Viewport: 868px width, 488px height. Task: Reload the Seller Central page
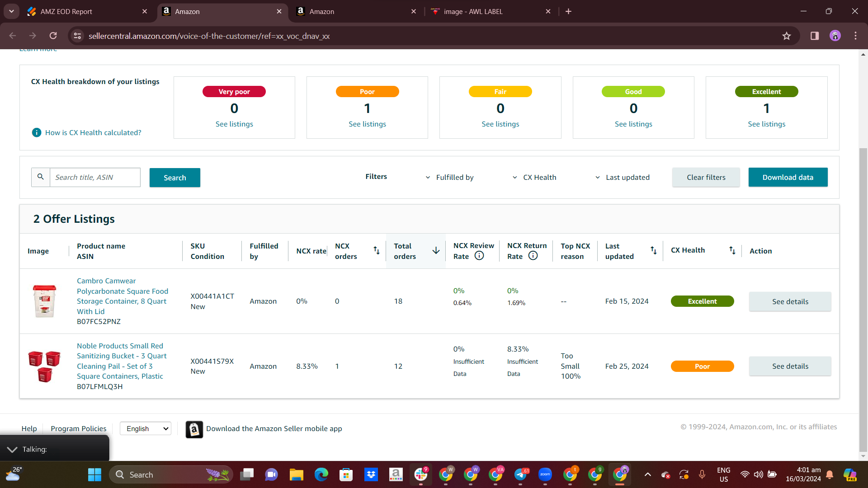point(53,36)
